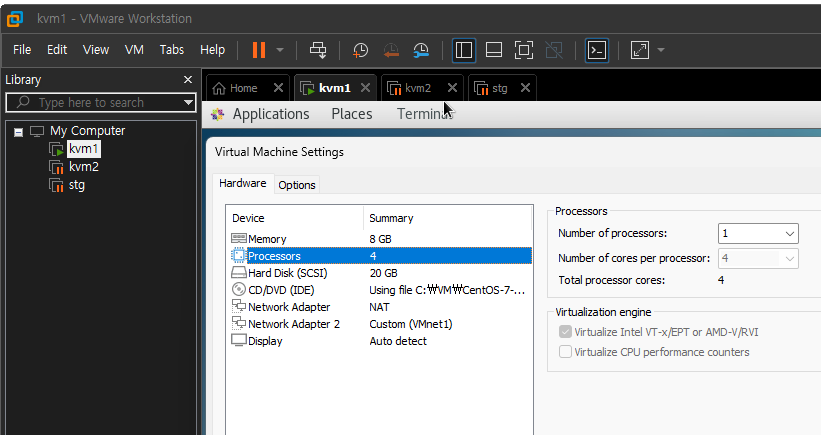Open the cores per processor dropdown
This screenshot has width=821, height=435.
point(758,258)
